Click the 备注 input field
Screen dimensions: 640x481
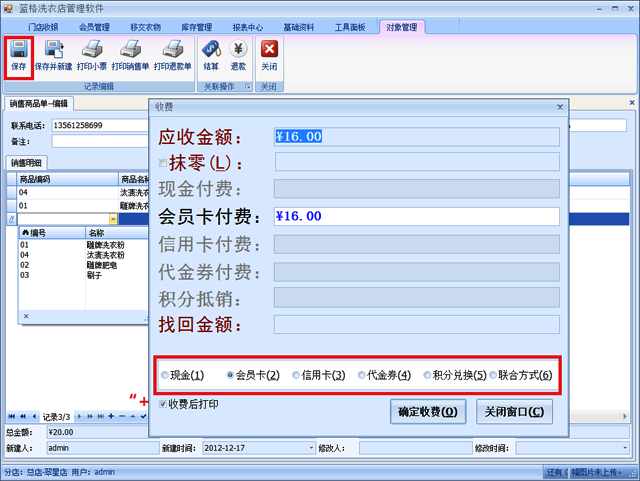(x=100, y=141)
